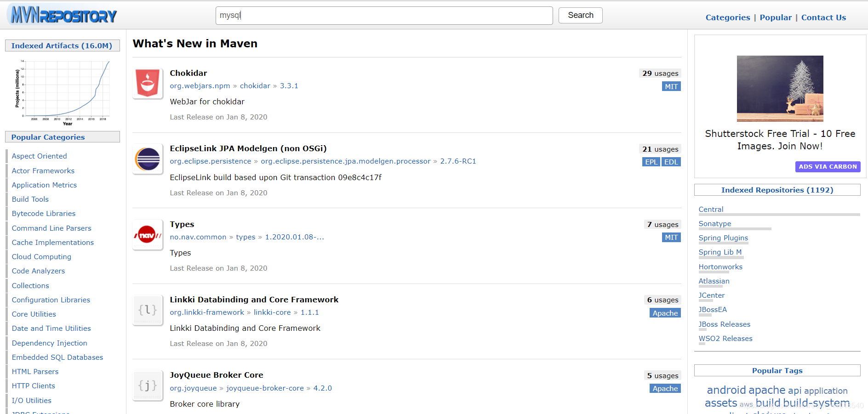Click the EDL license badge
Viewport: 868px width, 414px height.
(671, 162)
